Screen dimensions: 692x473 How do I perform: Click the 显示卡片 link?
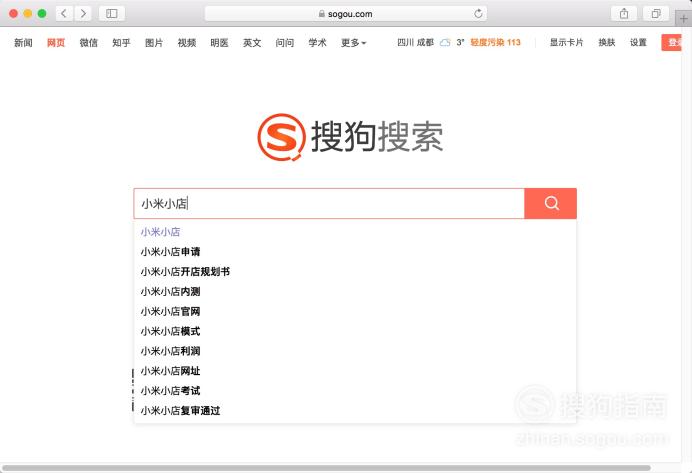tap(566, 42)
